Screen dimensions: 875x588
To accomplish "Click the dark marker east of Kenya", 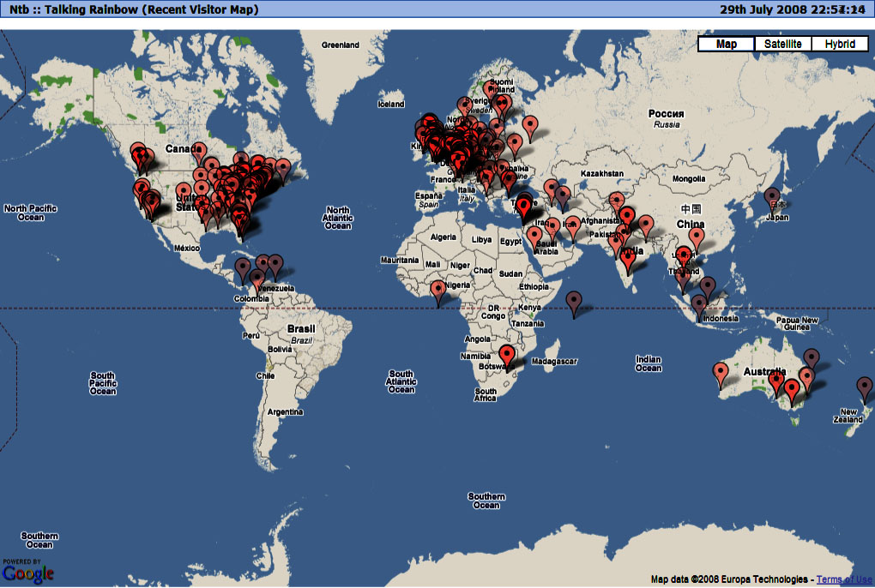I will coord(574,301).
